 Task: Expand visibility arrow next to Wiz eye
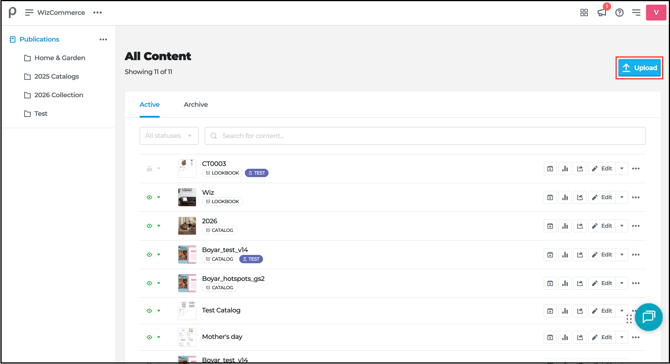pyautogui.click(x=159, y=197)
